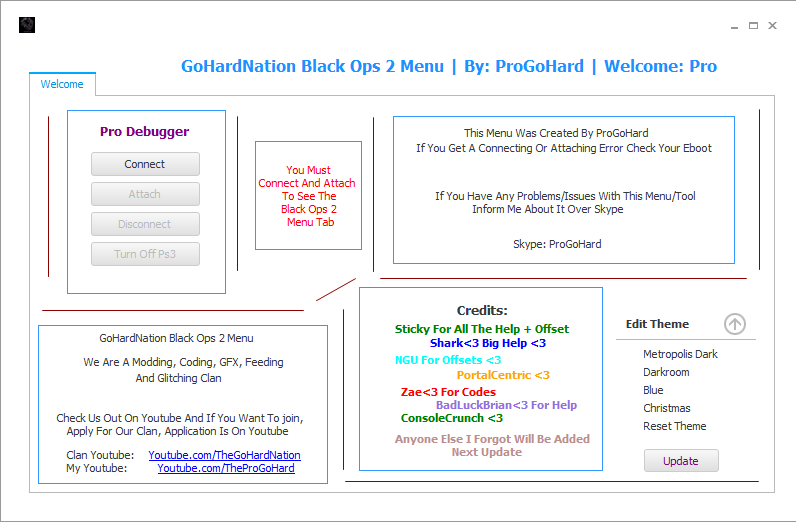This screenshot has width=796, height=522.
Task: Collapse Edit Theme panel with up-arrow icon
Action: [x=735, y=324]
